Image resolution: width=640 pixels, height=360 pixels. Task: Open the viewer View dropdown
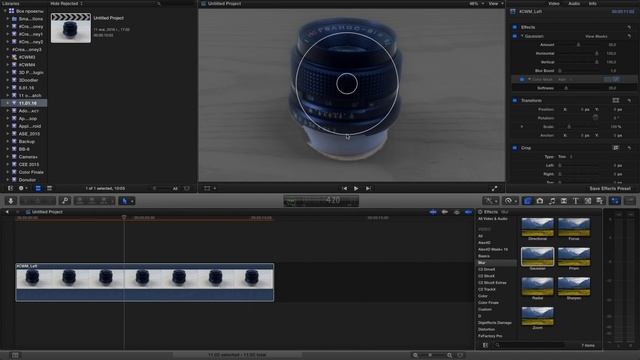tap(496, 4)
